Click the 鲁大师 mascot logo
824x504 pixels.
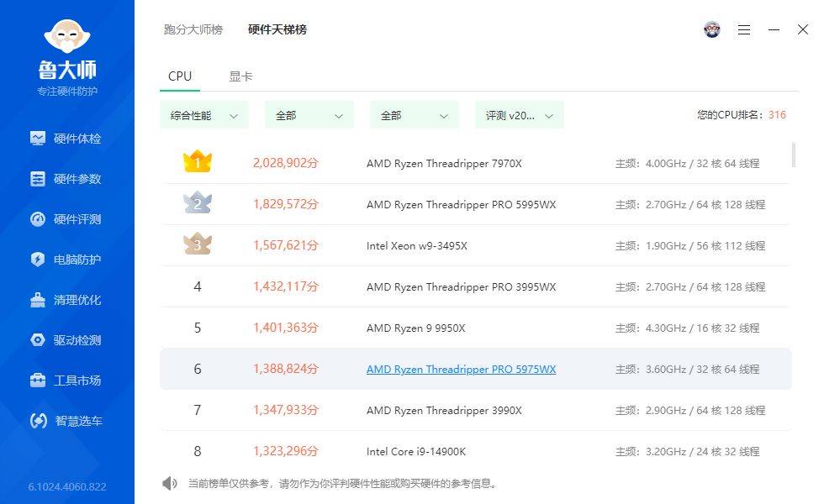coord(67,36)
